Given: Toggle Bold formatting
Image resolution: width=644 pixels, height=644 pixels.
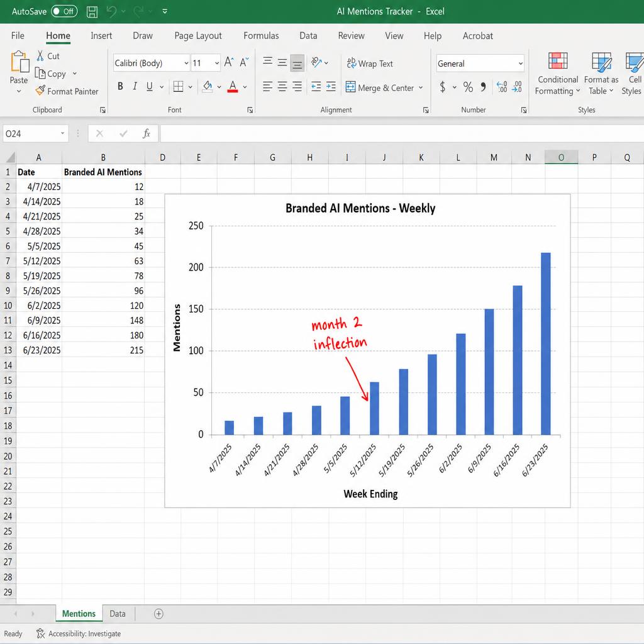Looking at the screenshot, I should tap(120, 86).
